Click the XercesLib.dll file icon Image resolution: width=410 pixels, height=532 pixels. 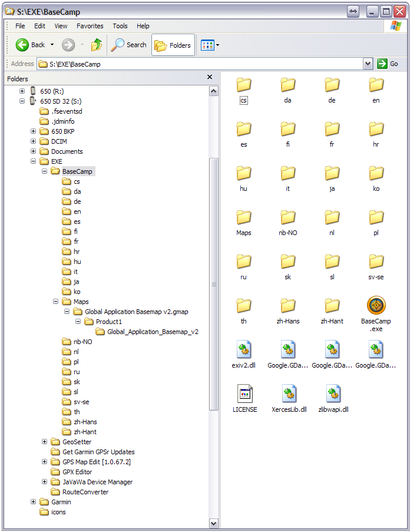[288, 394]
